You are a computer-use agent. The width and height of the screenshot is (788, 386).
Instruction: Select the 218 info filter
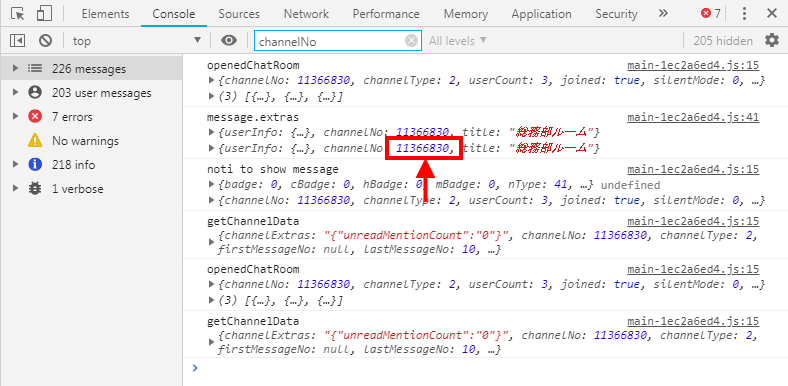tap(73, 165)
